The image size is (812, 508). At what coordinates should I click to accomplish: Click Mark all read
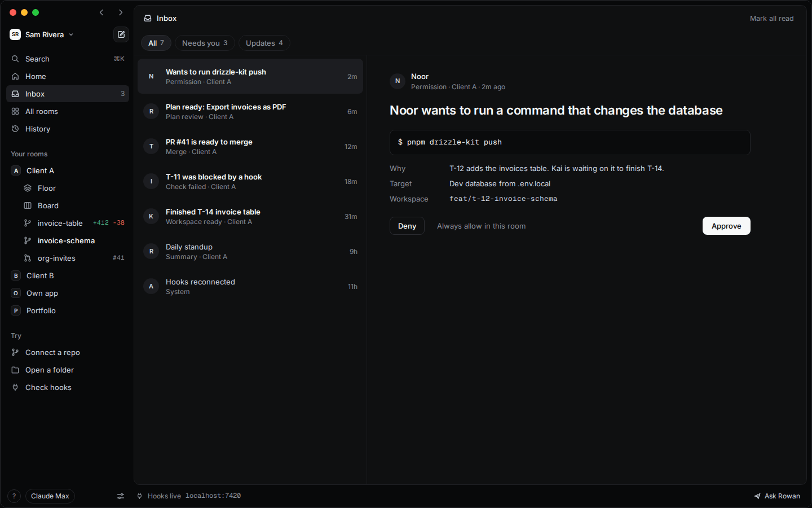tap(771, 19)
